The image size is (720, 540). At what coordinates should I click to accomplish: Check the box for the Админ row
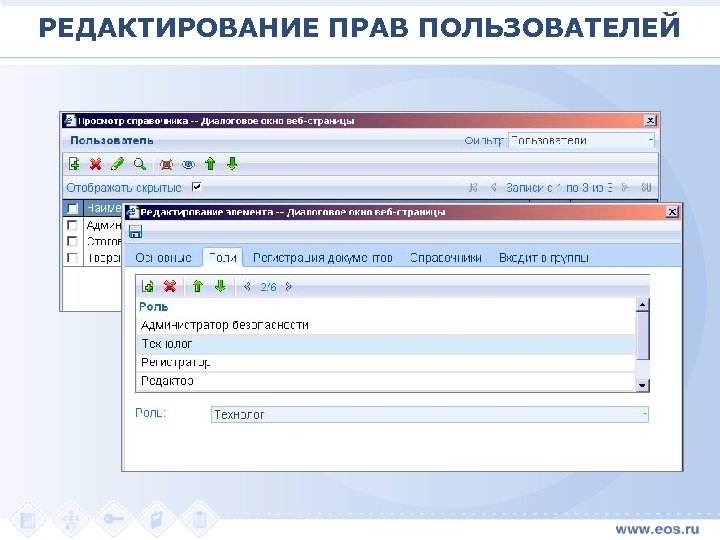coord(72,225)
